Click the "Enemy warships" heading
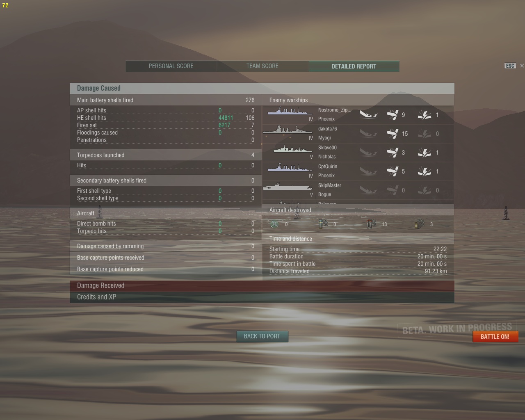This screenshot has width=525, height=420. (288, 100)
